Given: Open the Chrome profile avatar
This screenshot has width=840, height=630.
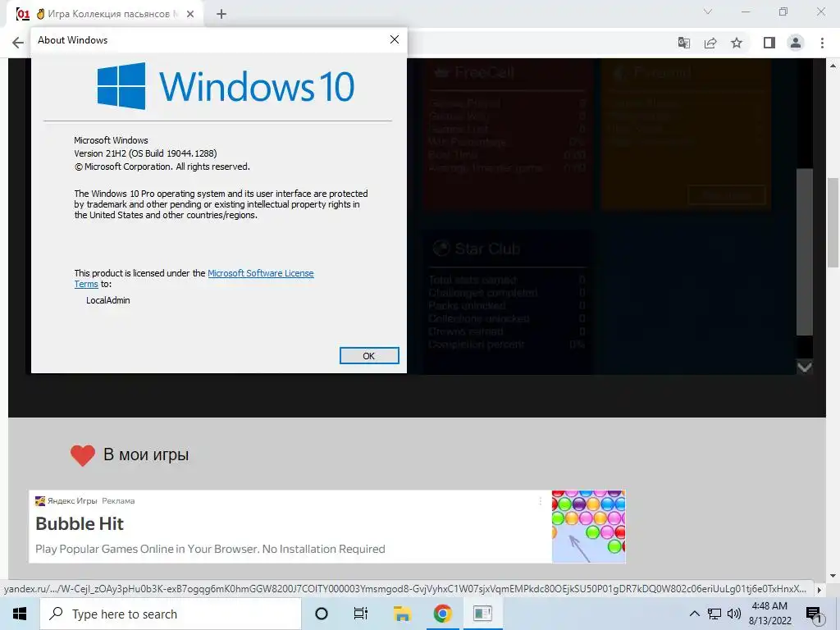Looking at the screenshot, I should click(x=796, y=43).
